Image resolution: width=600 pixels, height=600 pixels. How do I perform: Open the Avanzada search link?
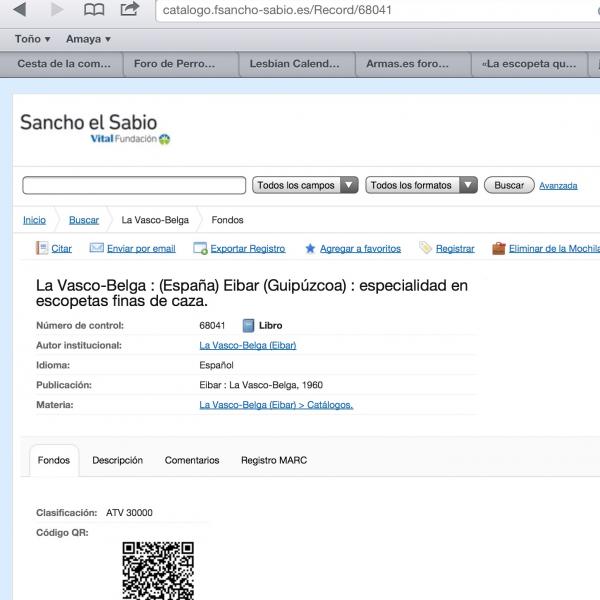pos(558,186)
